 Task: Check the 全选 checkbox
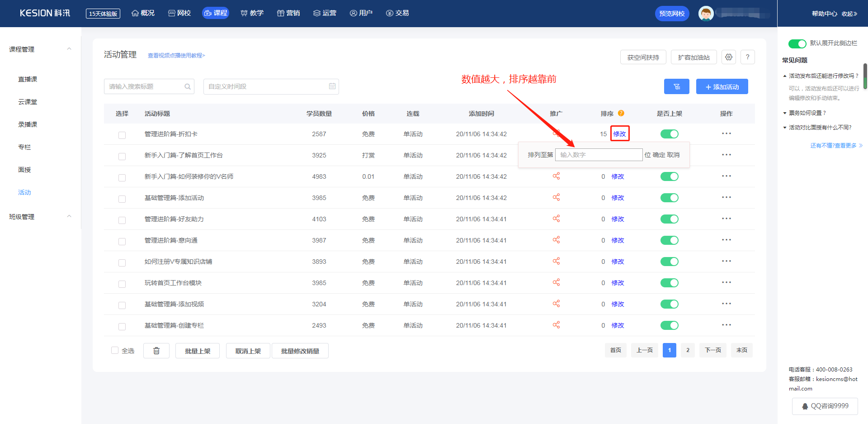(x=115, y=350)
